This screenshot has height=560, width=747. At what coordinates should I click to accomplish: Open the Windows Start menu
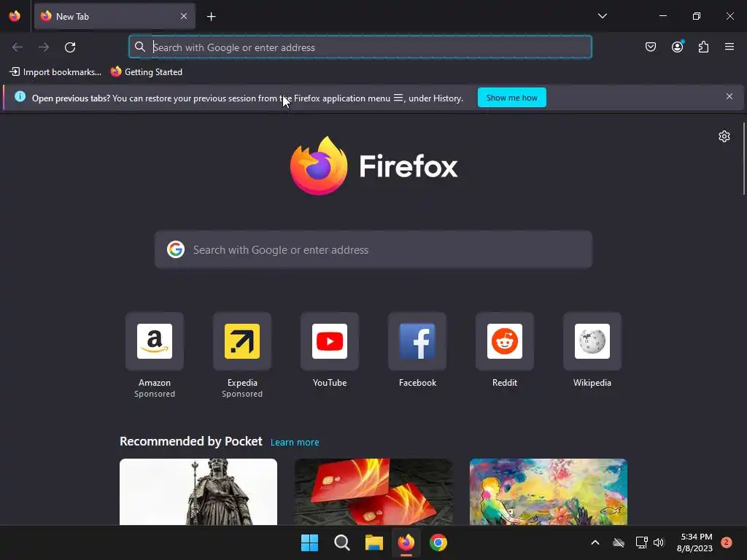point(309,542)
